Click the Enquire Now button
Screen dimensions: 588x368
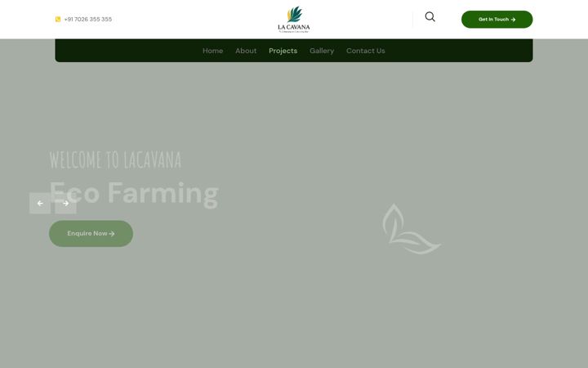(91, 234)
